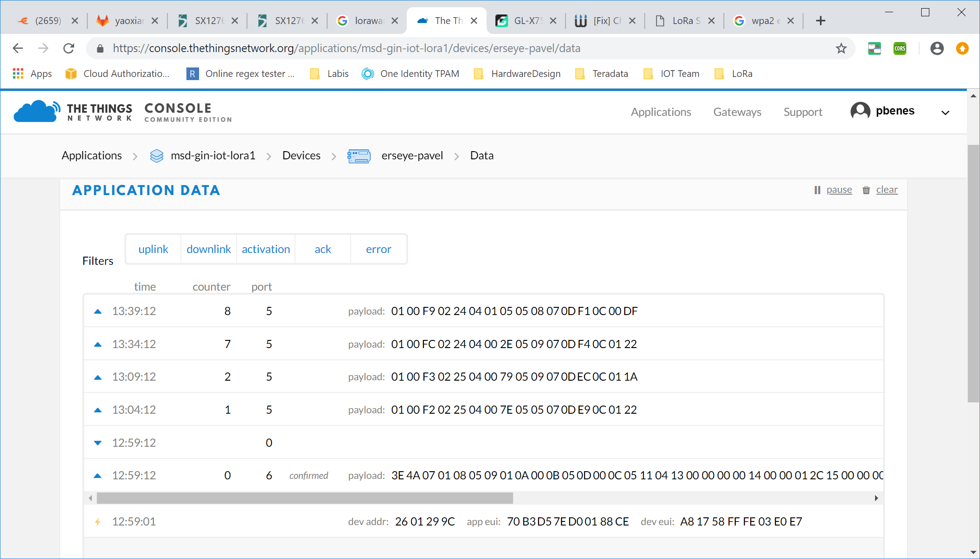Click the horizontal data table scrollbar

[304, 498]
